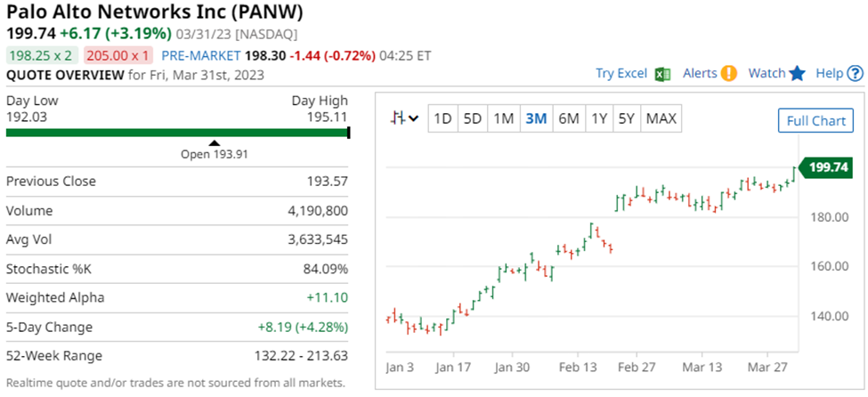Click the Help link text
The image size is (868, 397).
pyautogui.click(x=829, y=74)
